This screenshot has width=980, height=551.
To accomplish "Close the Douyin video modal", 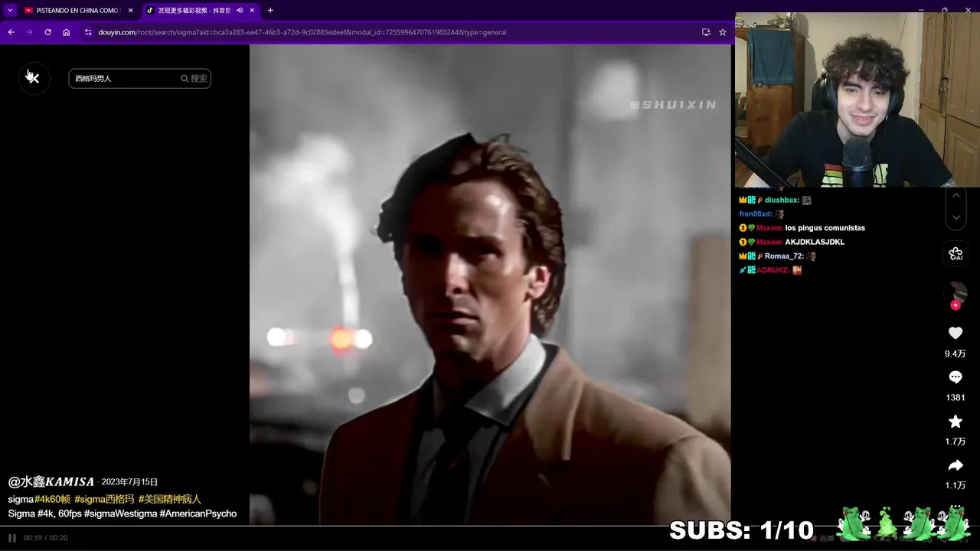I will tap(33, 78).
